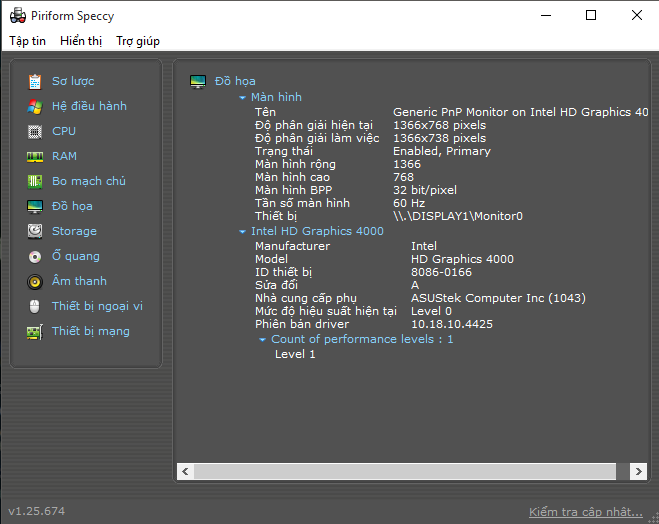Select the Thiết bị mạng network icon
659x524 pixels.
point(35,331)
